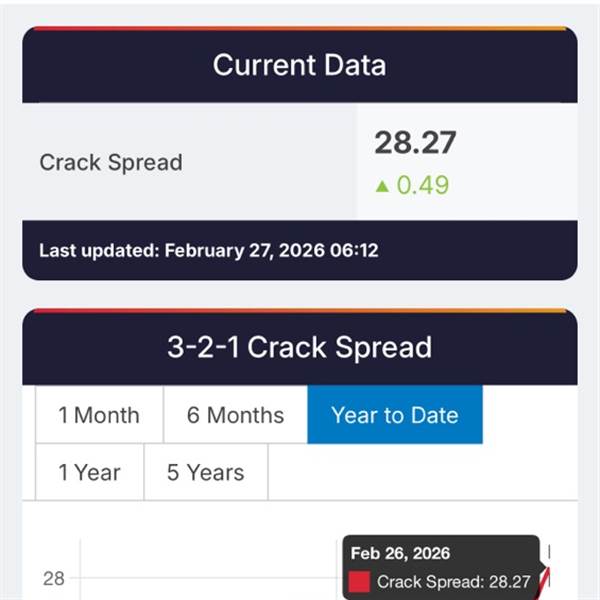The image size is (600, 600).
Task: Select the Crack Spread row label
Action: pyautogui.click(x=110, y=162)
